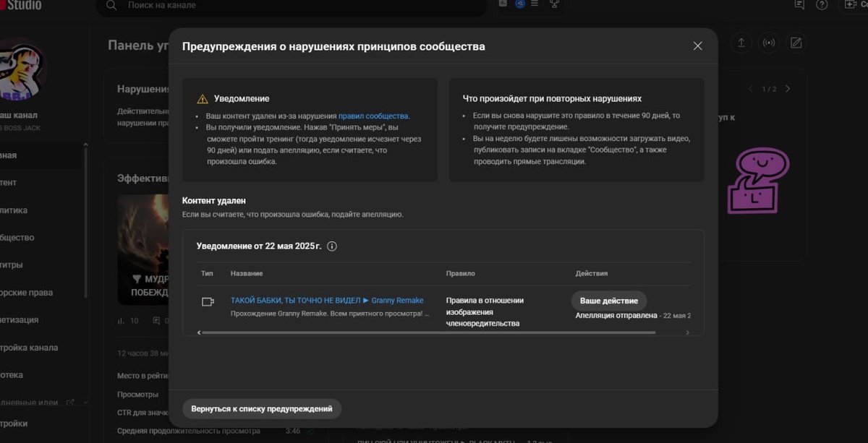Open the ТАКОЙ БАБКИ Granny Remake video link

[x=327, y=300]
